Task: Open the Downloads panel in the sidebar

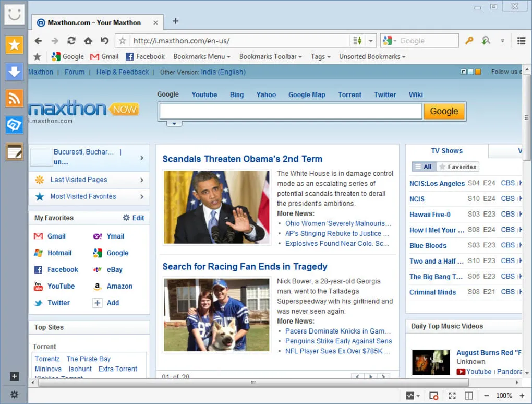Action: coord(14,70)
